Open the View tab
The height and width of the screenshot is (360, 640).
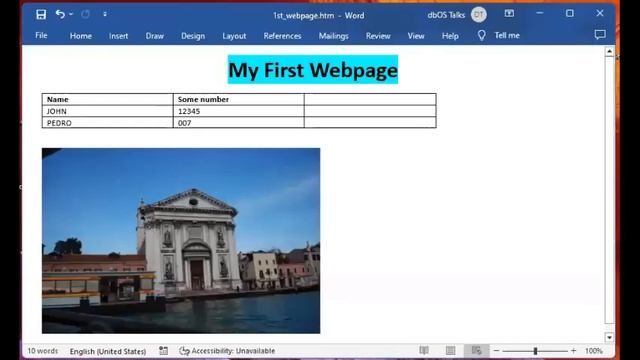(x=416, y=36)
